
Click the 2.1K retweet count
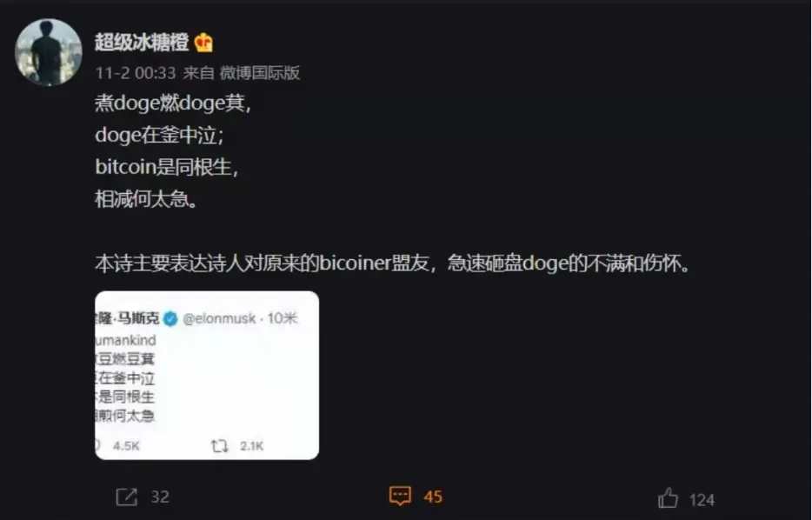click(x=251, y=446)
